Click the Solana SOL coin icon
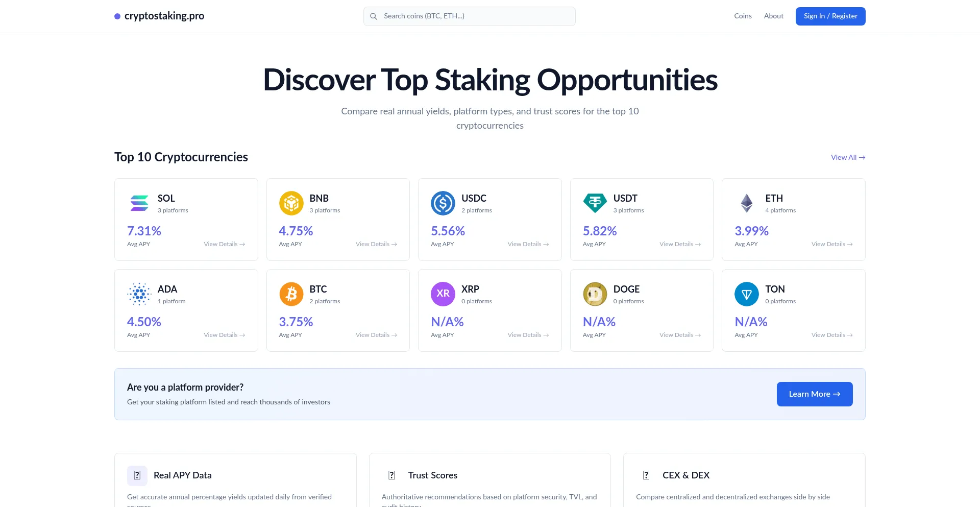This screenshot has height=507, width=980. (x=139, y=203)
